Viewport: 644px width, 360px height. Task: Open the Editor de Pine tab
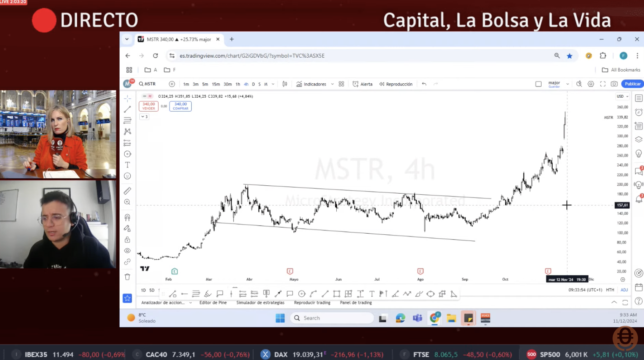point(213,303)
